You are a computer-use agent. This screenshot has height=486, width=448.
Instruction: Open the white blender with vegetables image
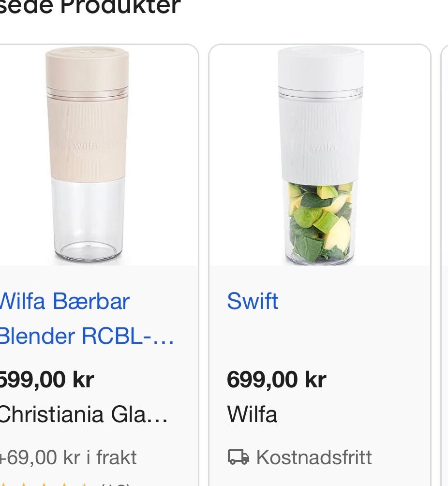(x=321, y=155)
